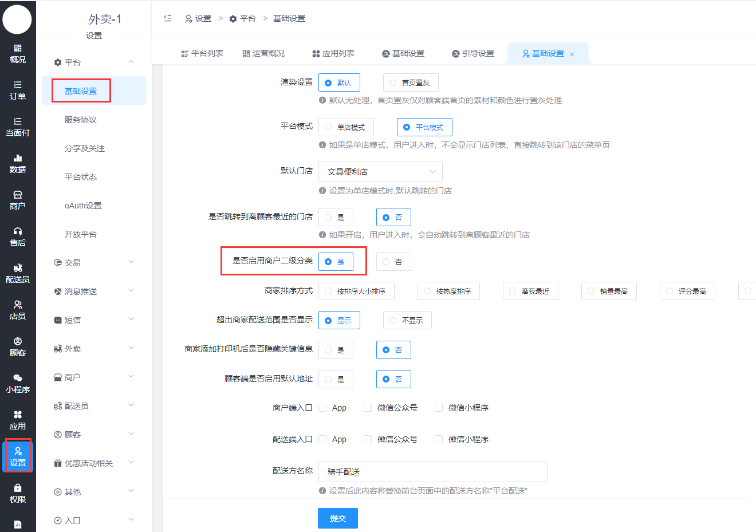Open 服务协议 submenu item
Screen dimensions: 756x532
pos(81,120)
